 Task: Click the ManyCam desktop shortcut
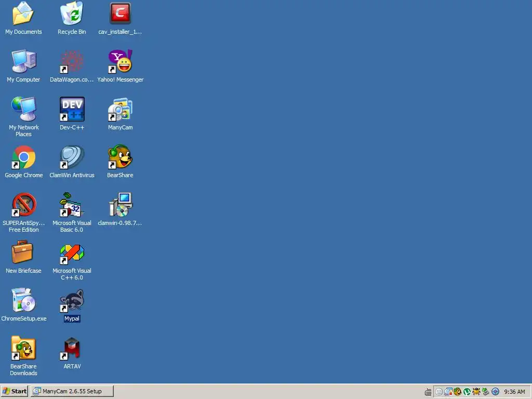120,109
